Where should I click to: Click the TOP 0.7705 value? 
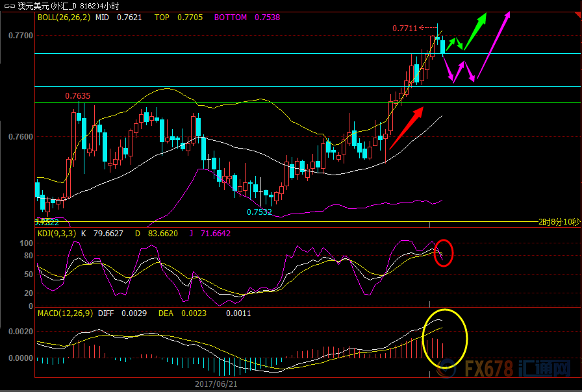coord(179,18)
